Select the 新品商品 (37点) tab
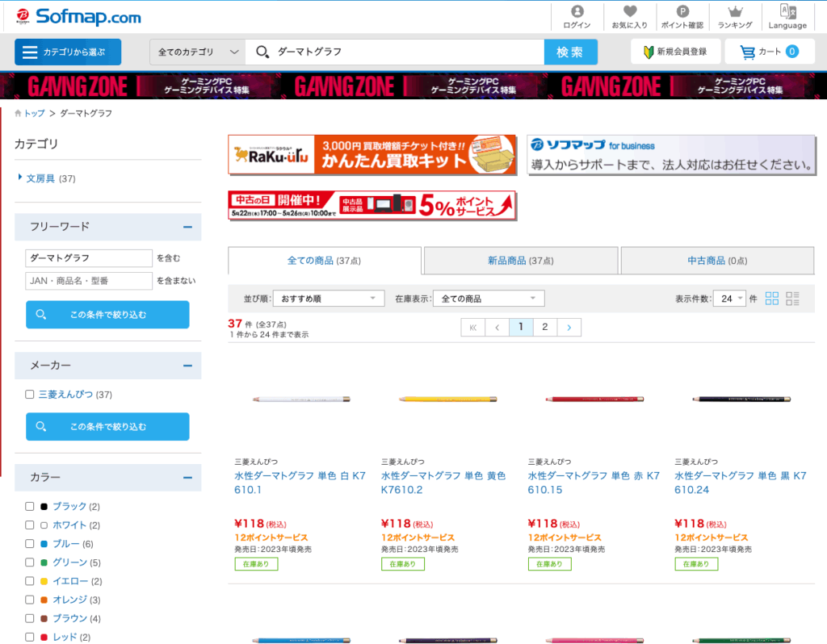This screenshot has width=827, height=644. pyautogui.click(x=521, y=261)
